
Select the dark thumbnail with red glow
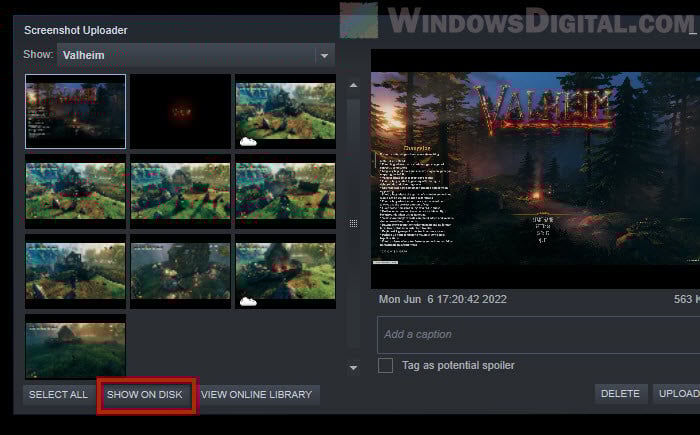coord(180,111)
